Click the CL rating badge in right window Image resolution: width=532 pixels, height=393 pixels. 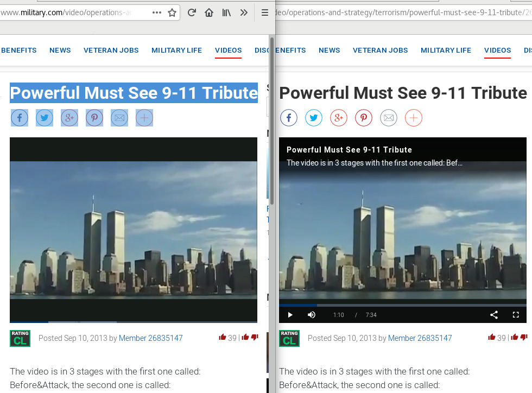click(x=289, y=338)
